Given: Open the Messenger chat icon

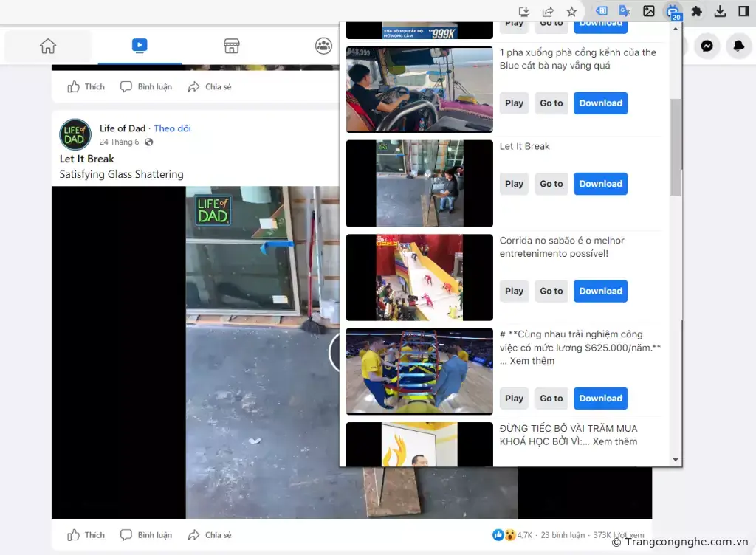Looking at the screenshot, I should (x=707, y=46).
